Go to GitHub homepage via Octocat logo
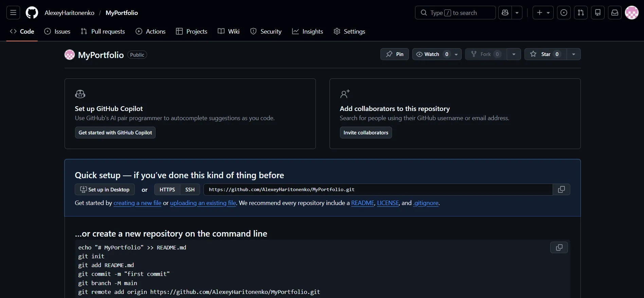Screen dimensions: 644x298 pyautogui.click(x=32, y=13)
